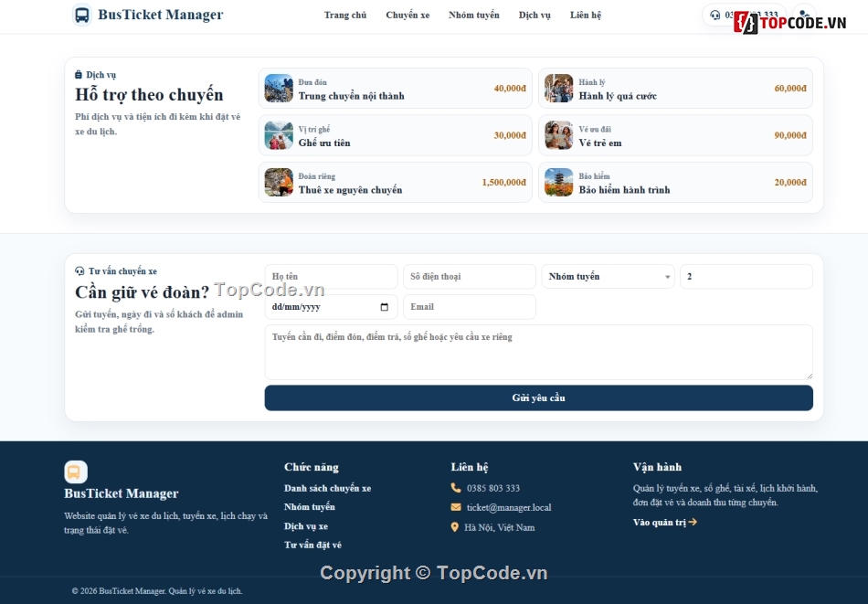The image size is (868, 604).
Task: Click the Chức năng footer heading
Action: coord(311,467)
